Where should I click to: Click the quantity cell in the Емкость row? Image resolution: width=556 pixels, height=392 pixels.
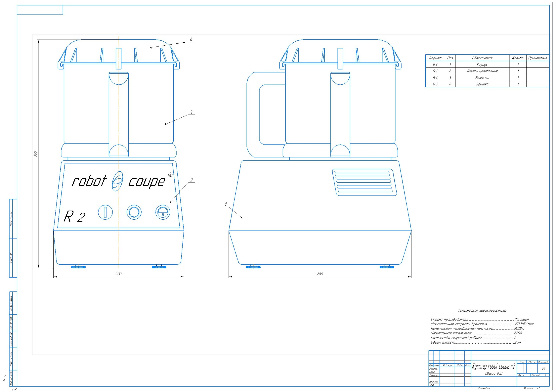coord(518,78)
